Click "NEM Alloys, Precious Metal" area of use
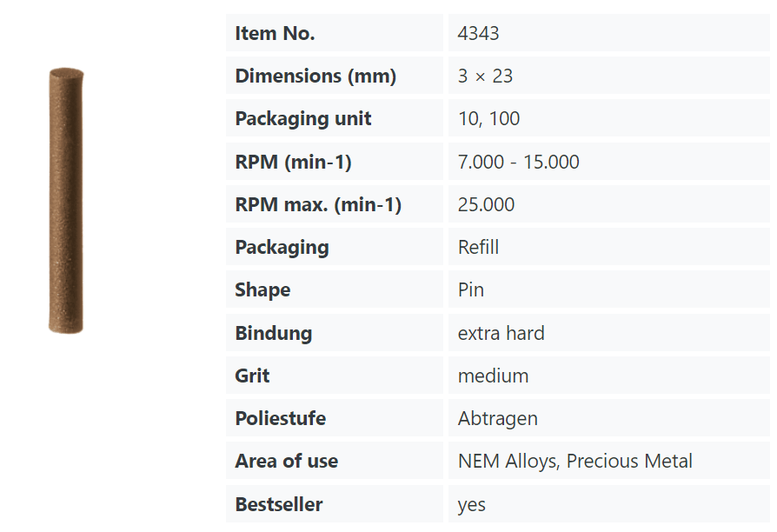777x532 pixels. [x=574, y=461]
